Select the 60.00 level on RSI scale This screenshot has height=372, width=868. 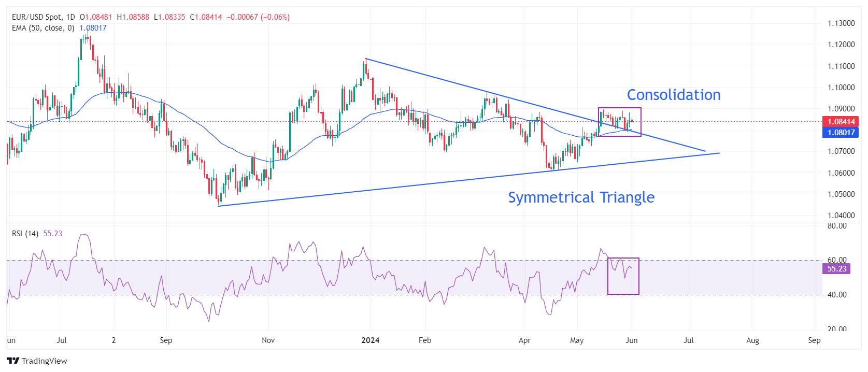pos(836,260)
